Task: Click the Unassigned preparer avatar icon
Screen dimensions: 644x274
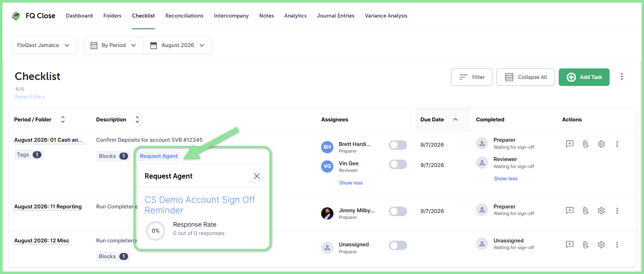Action: (327, 248)
